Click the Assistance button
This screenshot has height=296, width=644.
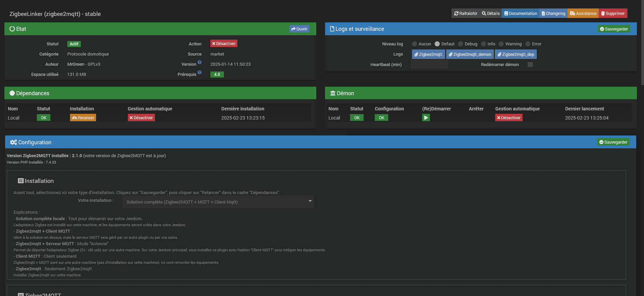click(583, 14)
